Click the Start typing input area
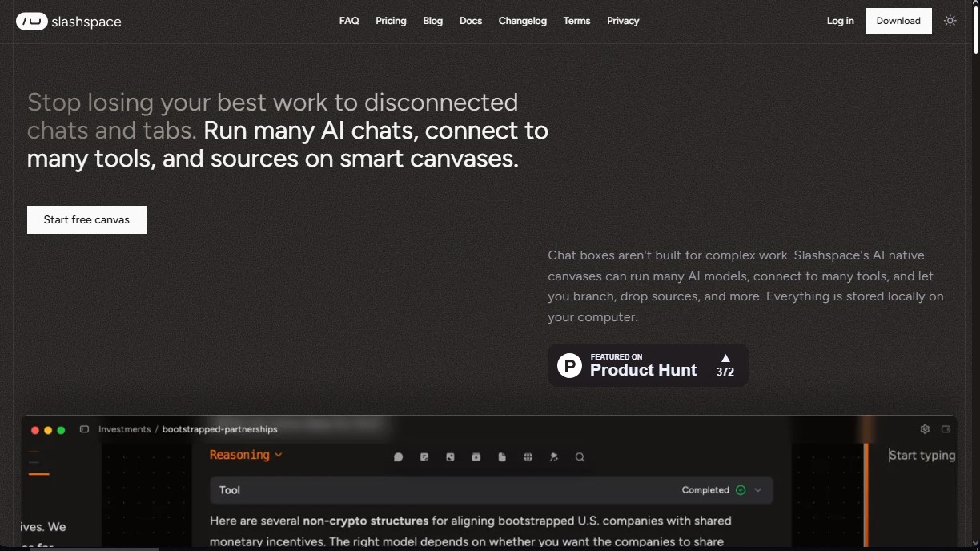The width and height of the screenshot is (980, 551). [922, 455]
